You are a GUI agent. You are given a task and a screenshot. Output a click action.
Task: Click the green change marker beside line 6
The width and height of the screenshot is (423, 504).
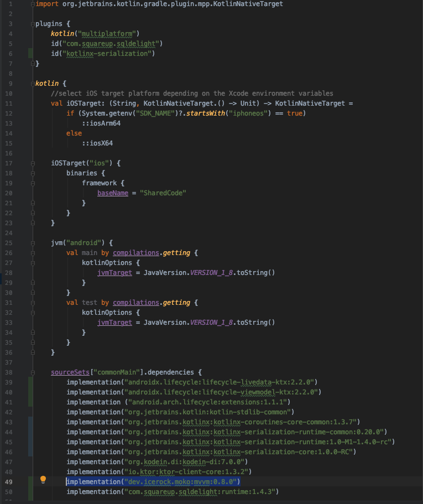pos(30,53)
